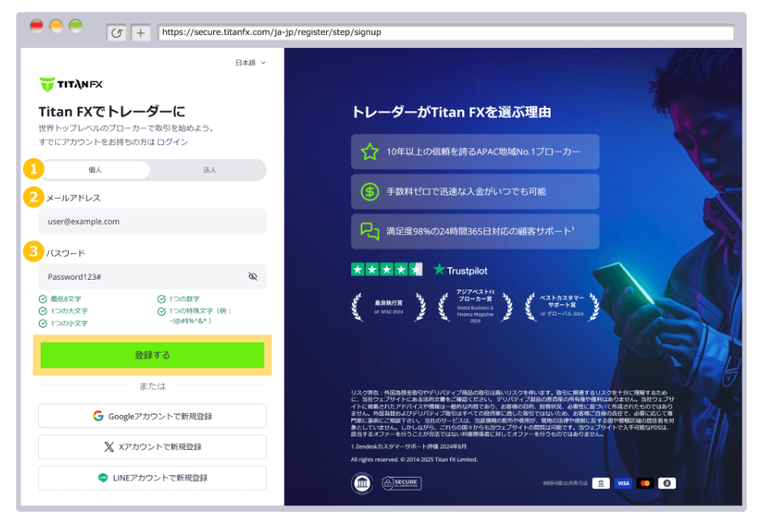Viewport: 767px width, 532px height.
Task: Register with LINEアカウントで新規登録 button
Action: [x=152, y=478]
